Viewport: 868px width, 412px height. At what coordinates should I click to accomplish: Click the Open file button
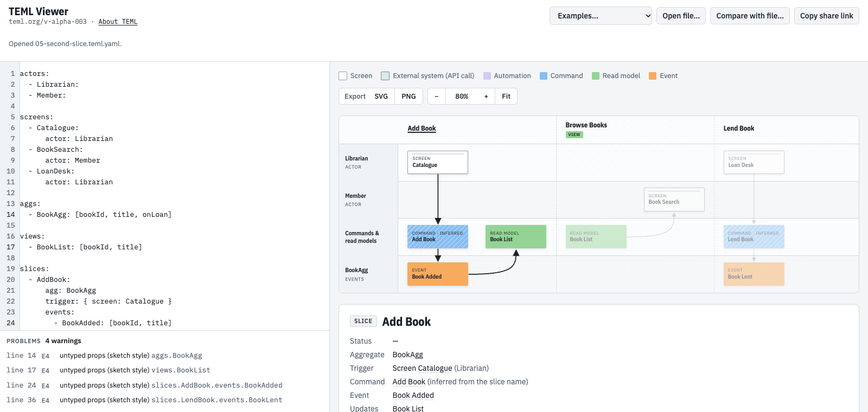coord(681,16)
